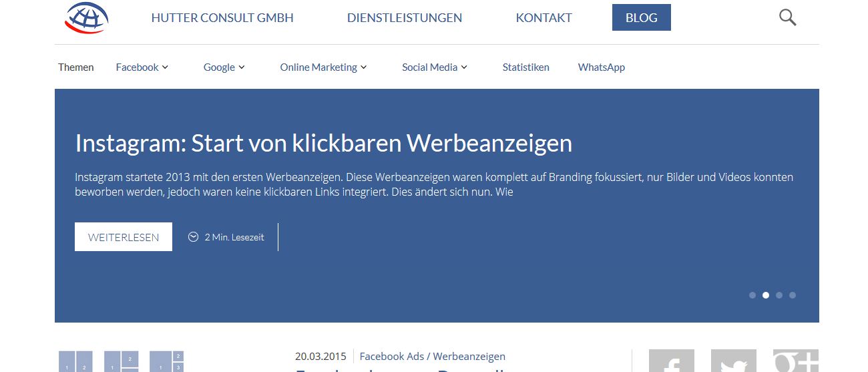
Task: Click the Weiterlesen button
Action: (x=124, y=237)
